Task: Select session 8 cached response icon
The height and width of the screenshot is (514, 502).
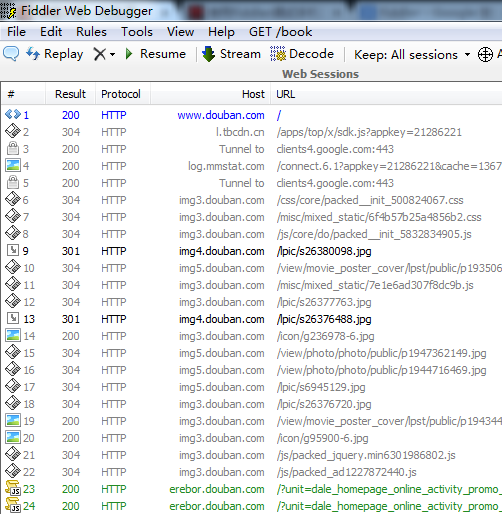Action: [x=13, y=234]
